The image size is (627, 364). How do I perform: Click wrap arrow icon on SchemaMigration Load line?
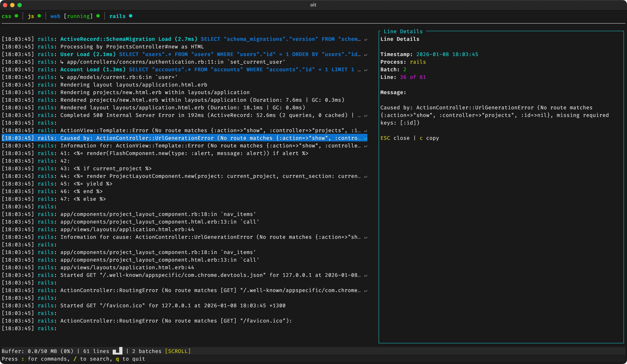366,40
